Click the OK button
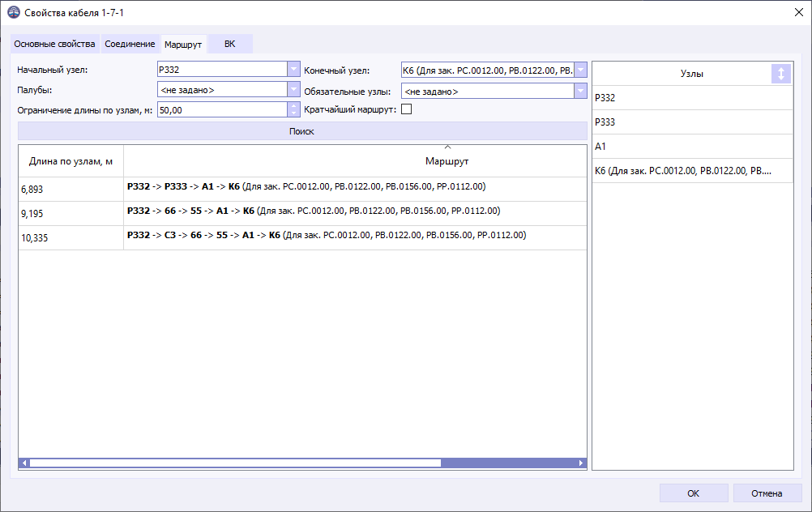 tap(693, 493)
